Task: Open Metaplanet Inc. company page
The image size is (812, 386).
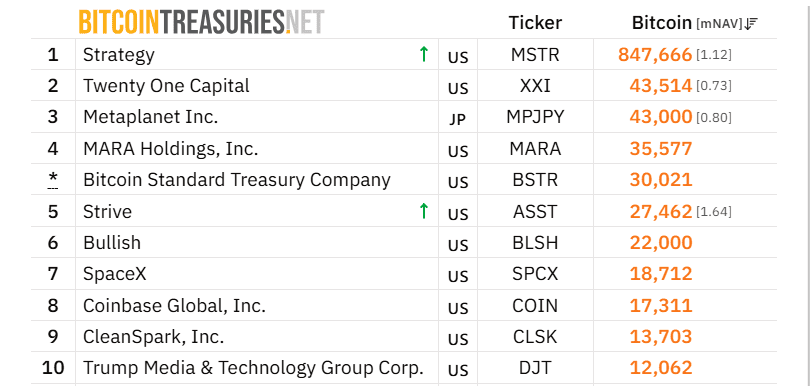Action: pyautogui.click(x=151, y=117)
